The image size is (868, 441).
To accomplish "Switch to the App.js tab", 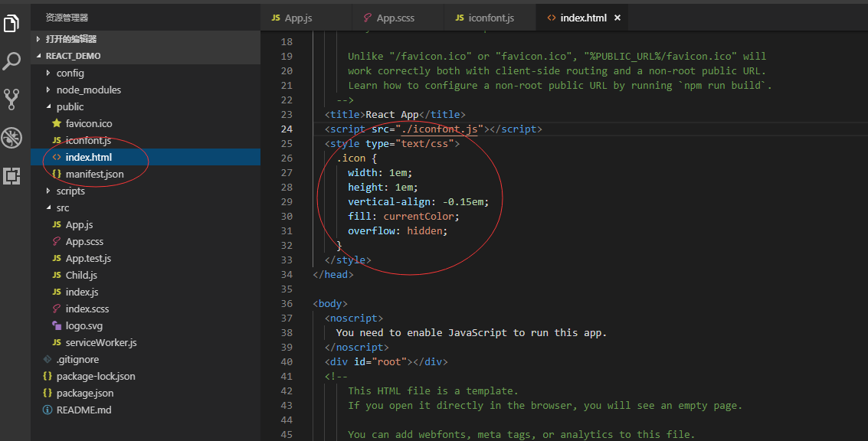I will click(x=298, y=18).
